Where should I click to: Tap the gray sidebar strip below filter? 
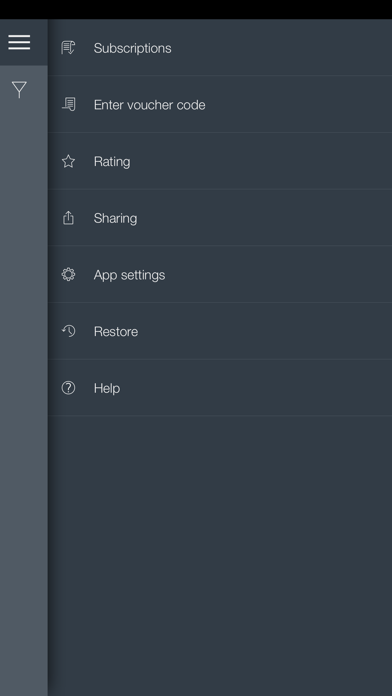24,399
